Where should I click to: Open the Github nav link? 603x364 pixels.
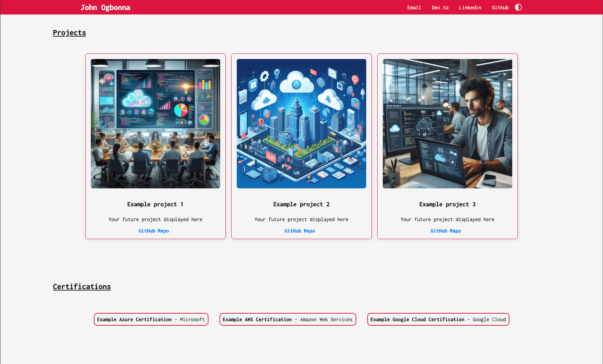(x=500, y=8)
